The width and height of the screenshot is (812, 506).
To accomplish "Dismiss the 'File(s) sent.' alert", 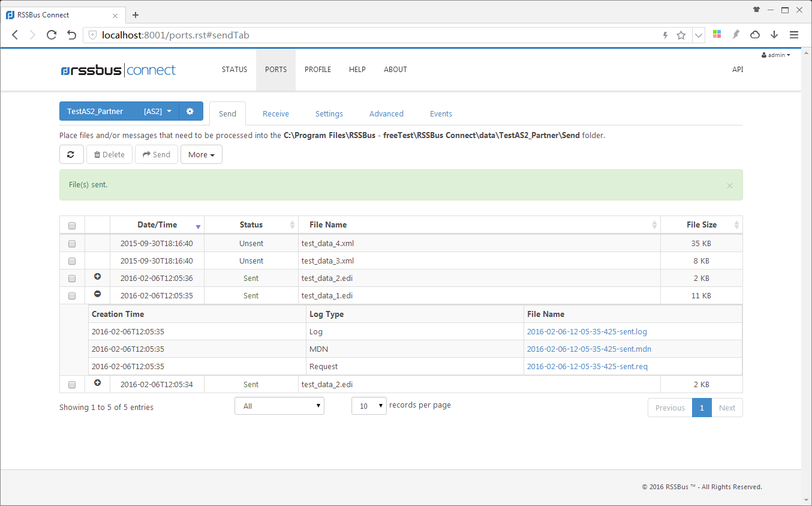I will click(x=730, y=185).
